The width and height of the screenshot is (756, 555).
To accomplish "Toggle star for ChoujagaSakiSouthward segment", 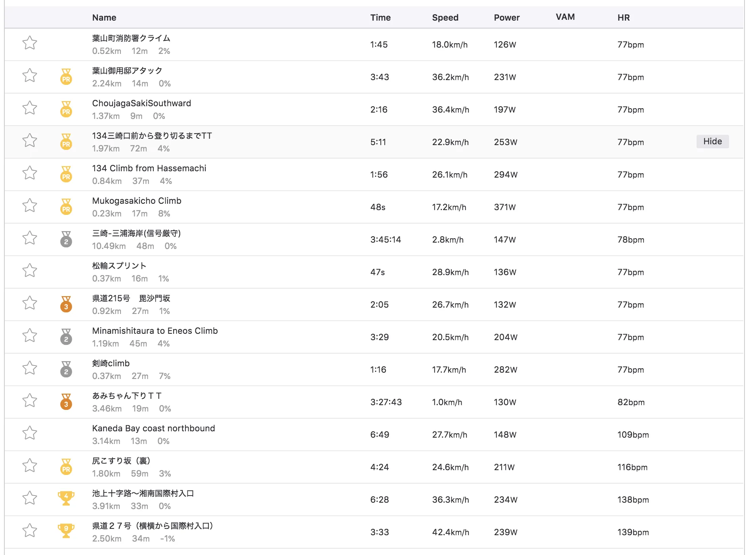I will [30, 108].
